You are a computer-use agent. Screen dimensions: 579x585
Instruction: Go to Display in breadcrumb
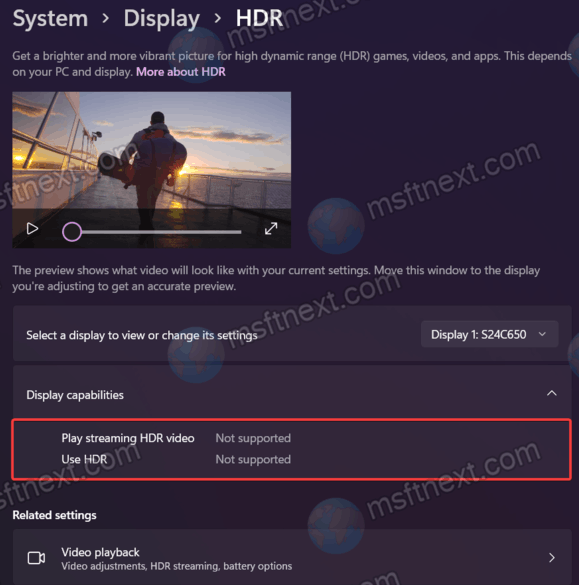(162, 19)
